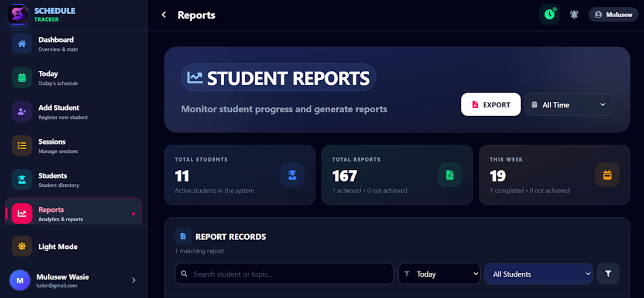
Task: Click the '1 completed • 0 not achieved' text
Action: pyautogui.click(x=529, y=190)
